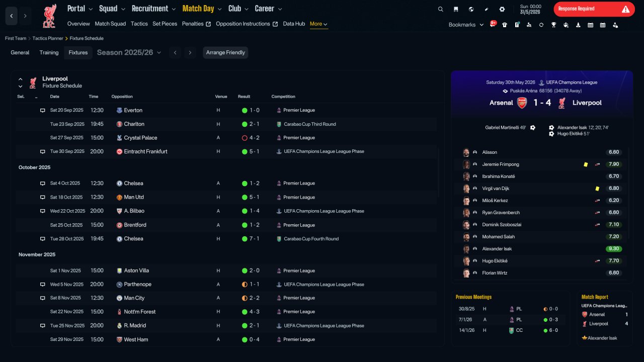Open the settings gear icon
The height and width of the screenshot is (362, 644).
502,9
